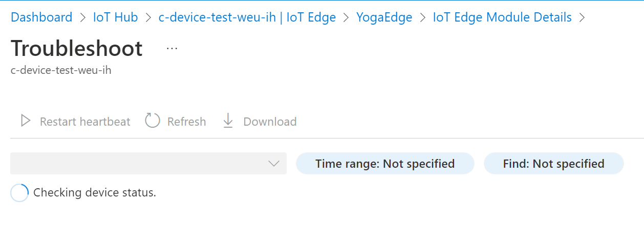Expand the empty module dropdown arrow
This screenshot has height=238, width=644.
274,164
